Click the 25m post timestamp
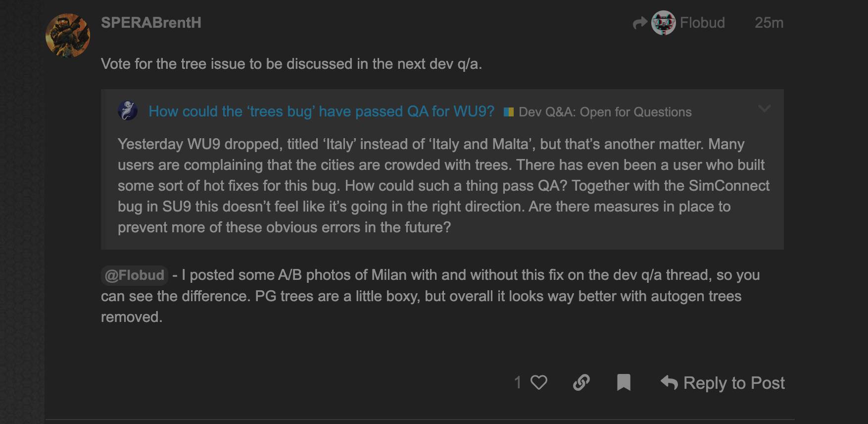The height and width of the screenshot is (424, 868). [769, 23]
